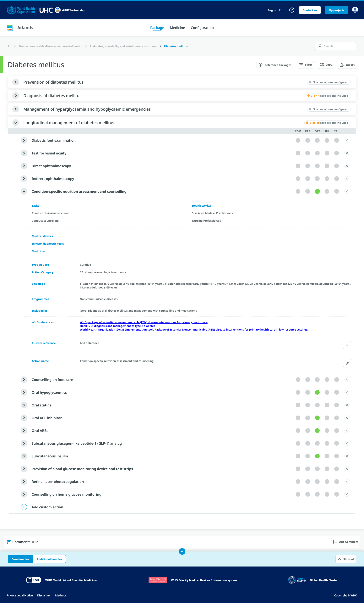Click the pencil icon to edit action name

coord(347,363)
